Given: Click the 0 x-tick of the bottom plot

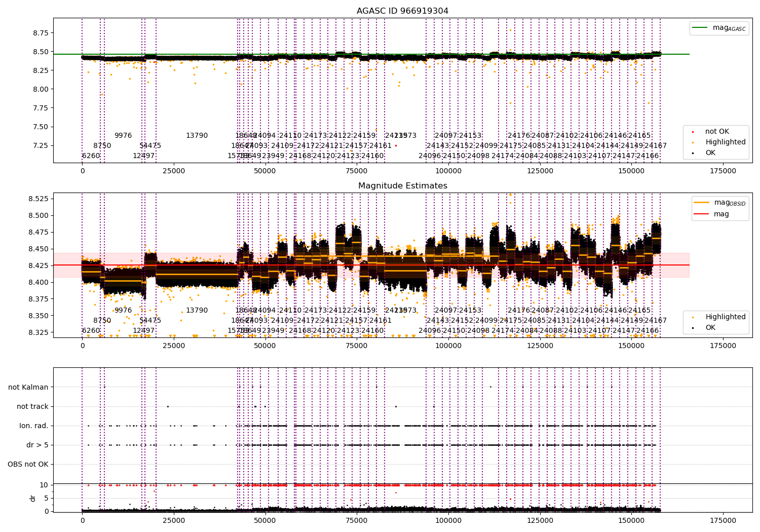Looking at the screenshot, I should click(x=83, y=521).
